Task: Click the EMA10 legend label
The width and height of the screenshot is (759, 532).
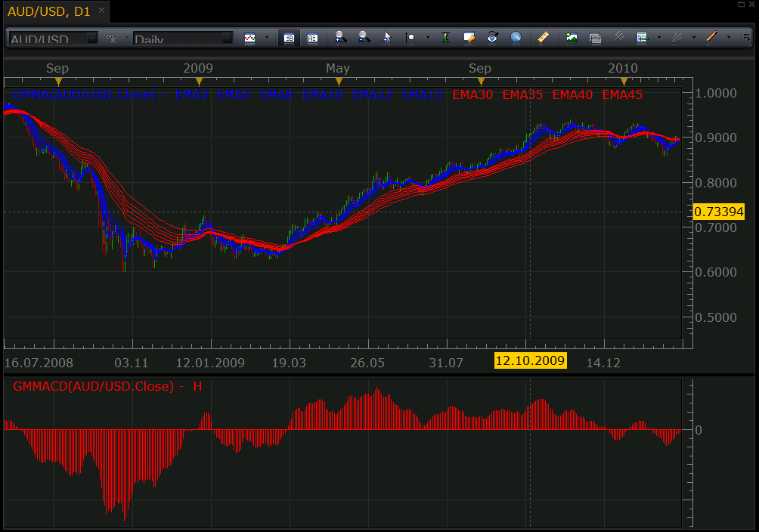Action: click(x=322, y=94)
